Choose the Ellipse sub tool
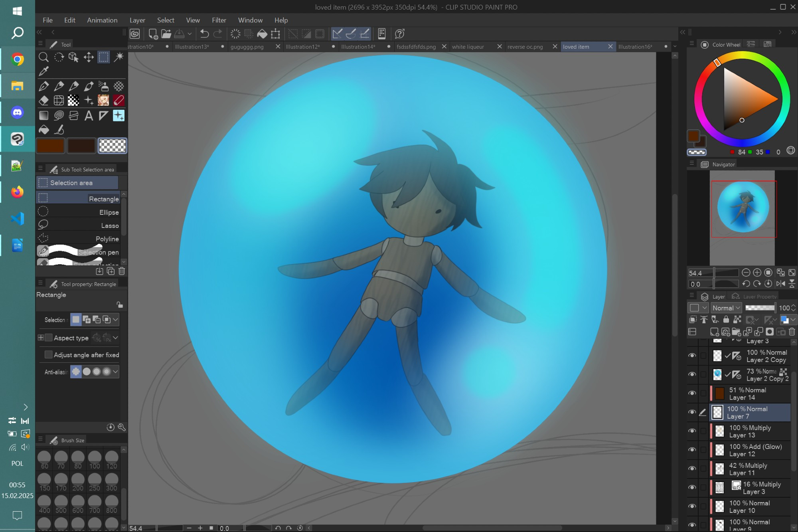Screen dimensions: 798x532 pyautogui.click(x=78, y=212)
